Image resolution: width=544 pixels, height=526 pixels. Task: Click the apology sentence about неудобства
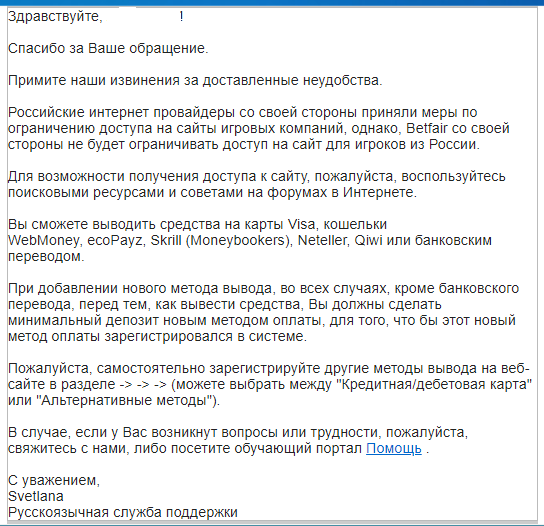[x=195, y=80]
